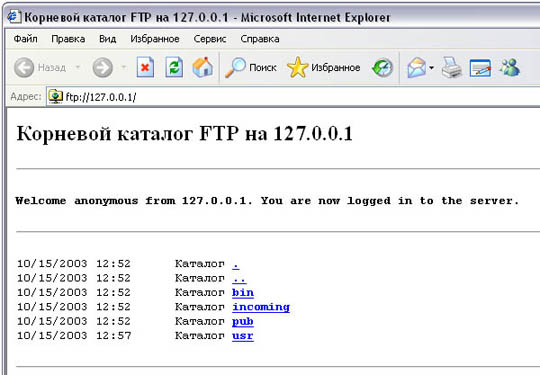Viewport: 540px width, 375px height.
Task: Open the Сервис menu
Action: [210, 39]
